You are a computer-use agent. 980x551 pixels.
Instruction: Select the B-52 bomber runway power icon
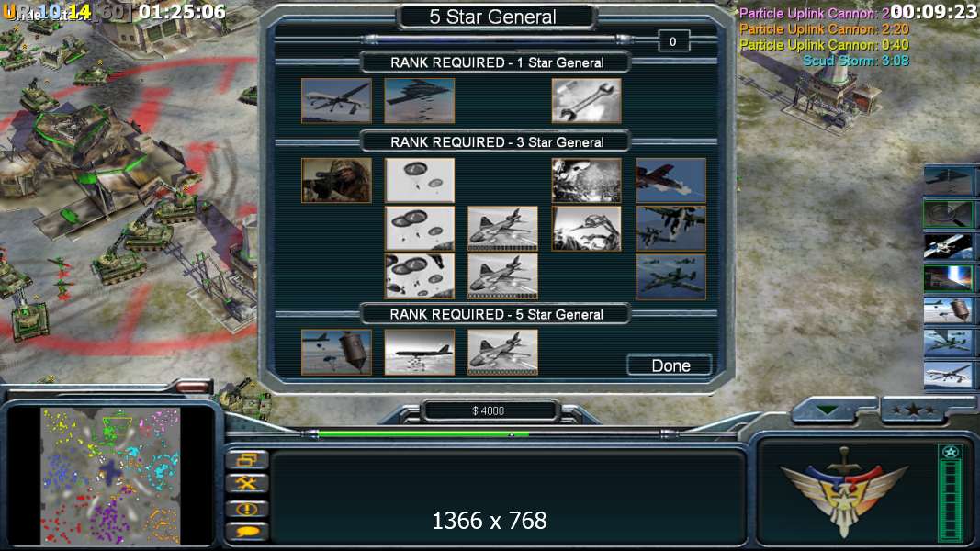420,353
